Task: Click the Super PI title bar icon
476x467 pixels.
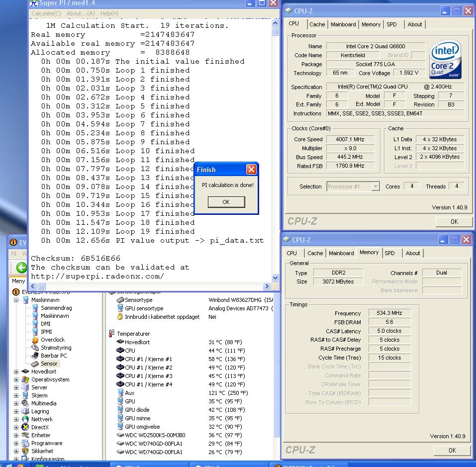Action: point(34,3)
